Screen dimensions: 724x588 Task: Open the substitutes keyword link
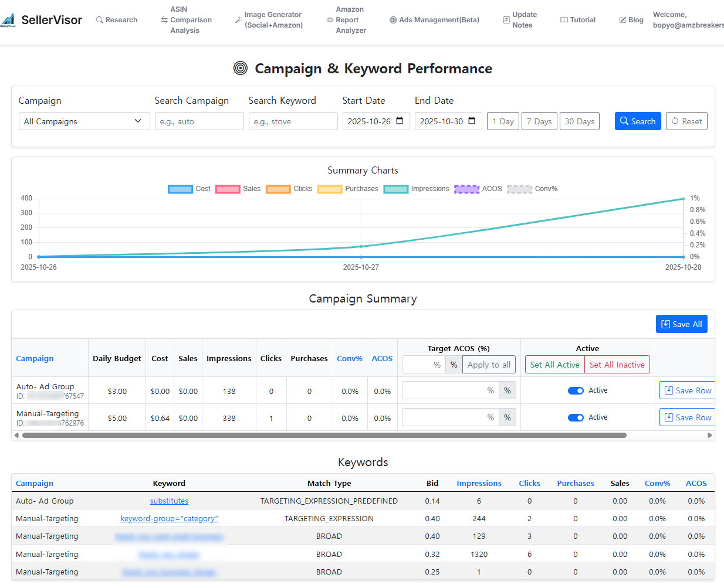coord(169,501)
